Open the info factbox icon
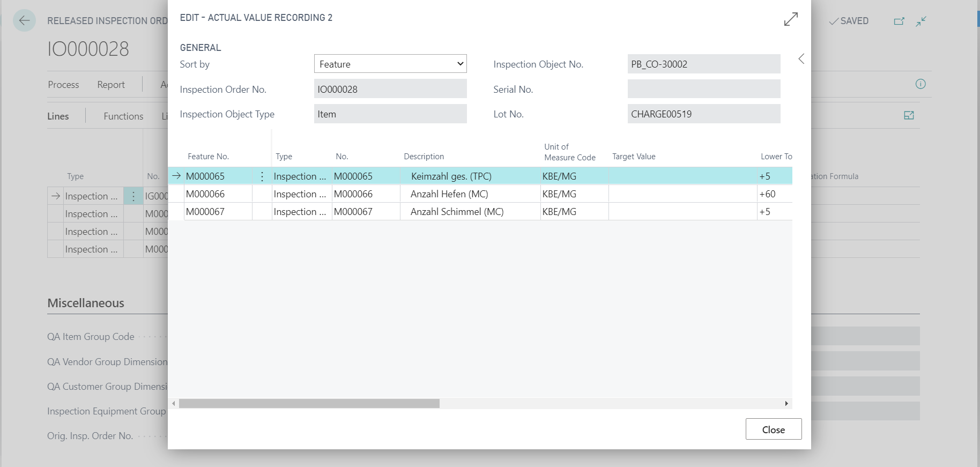Screen dimensions: 980x467 (x=920, y=84)
